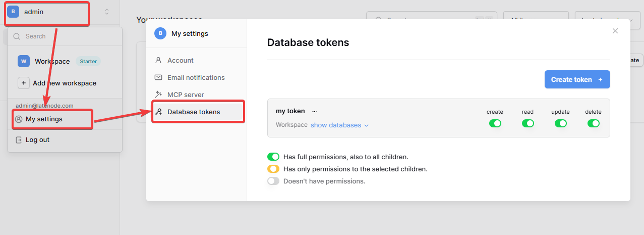This screenshot has width=644, height=235.
Task: Toggle delete permission for my token
Action: pos(594,123)
